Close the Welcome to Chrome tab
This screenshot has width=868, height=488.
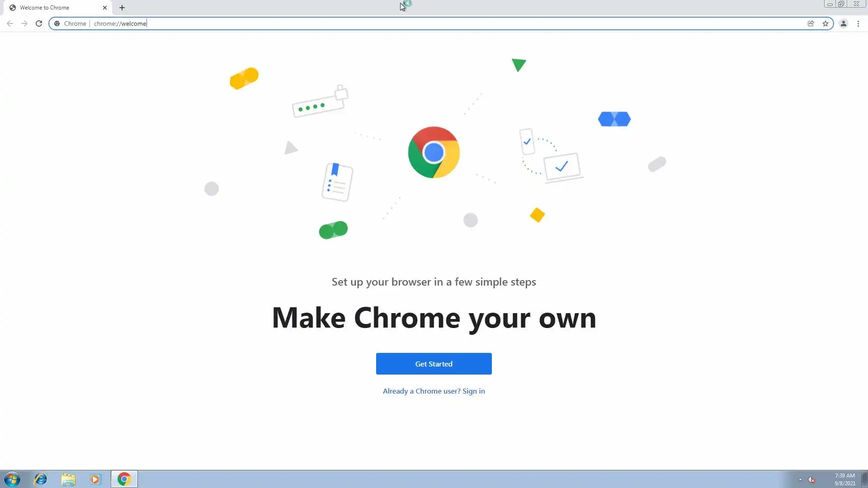coord(105,8)
